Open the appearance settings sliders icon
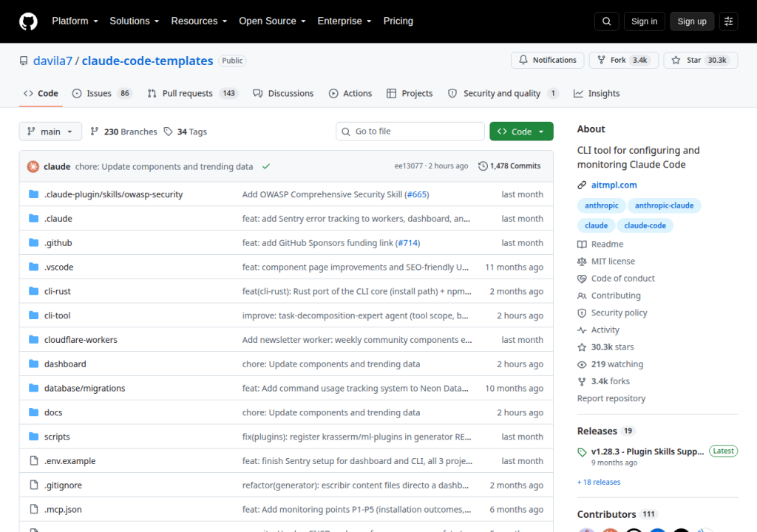 (728, 21)
